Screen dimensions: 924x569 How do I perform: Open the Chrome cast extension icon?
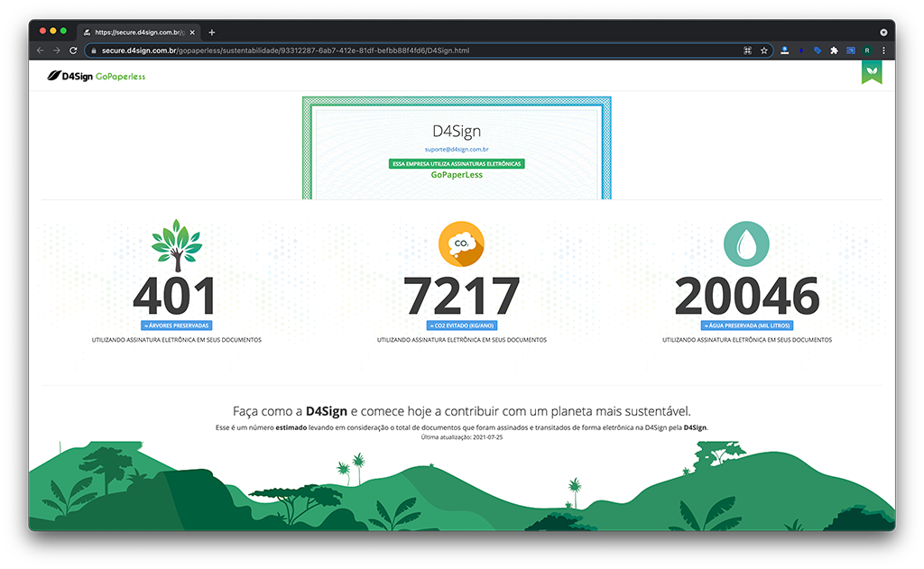tap(850, 50)
